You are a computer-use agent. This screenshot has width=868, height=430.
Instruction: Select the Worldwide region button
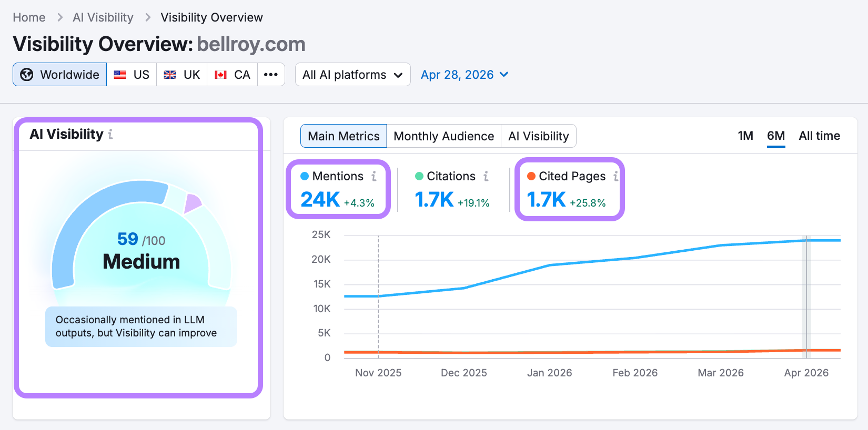[x=60, y=75]
